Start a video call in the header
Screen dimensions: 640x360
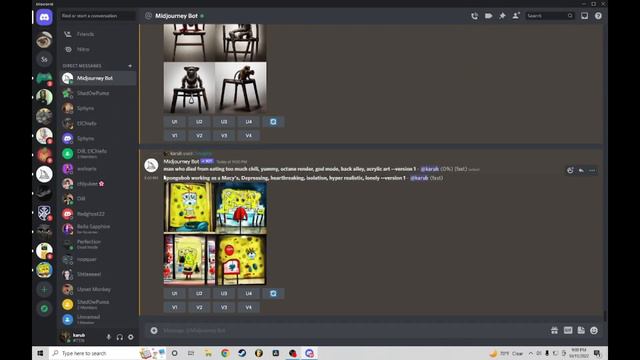tap(488, 16)
